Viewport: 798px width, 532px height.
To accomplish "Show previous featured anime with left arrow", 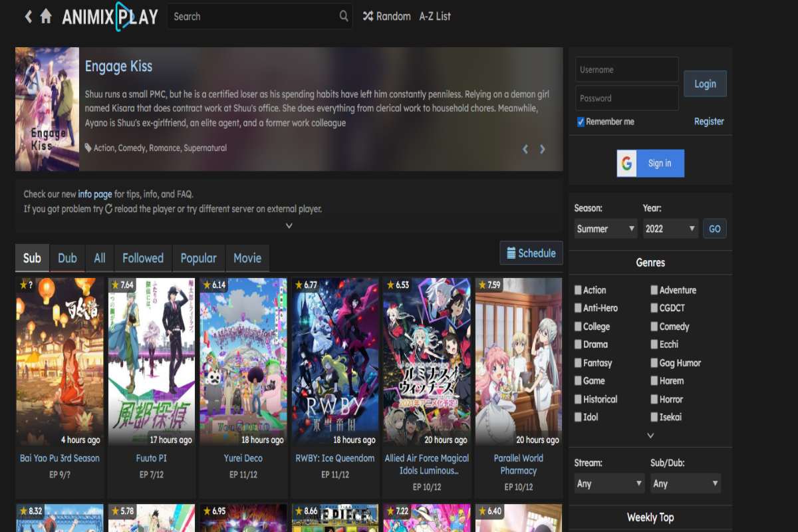I will click(525, 149).
